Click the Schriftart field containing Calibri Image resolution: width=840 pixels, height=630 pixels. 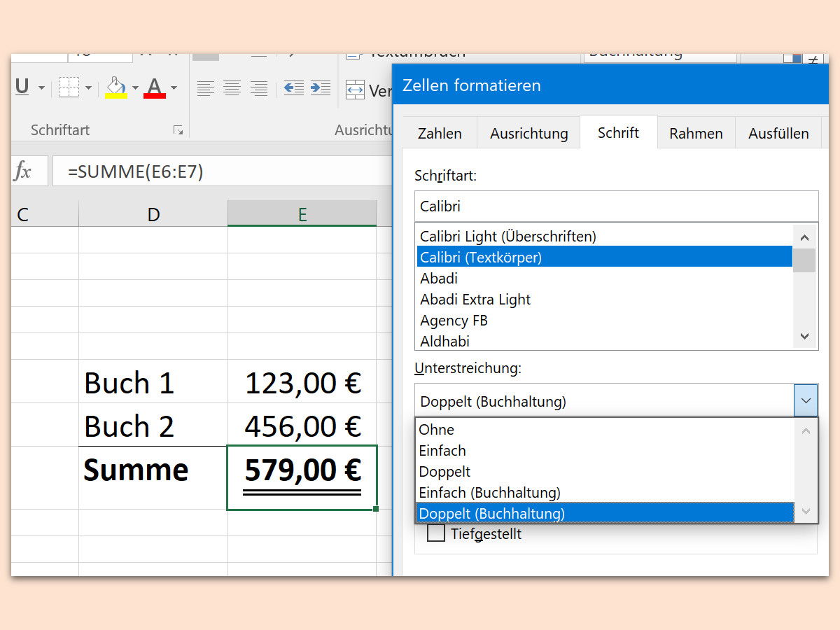click(x=616, y=206)
